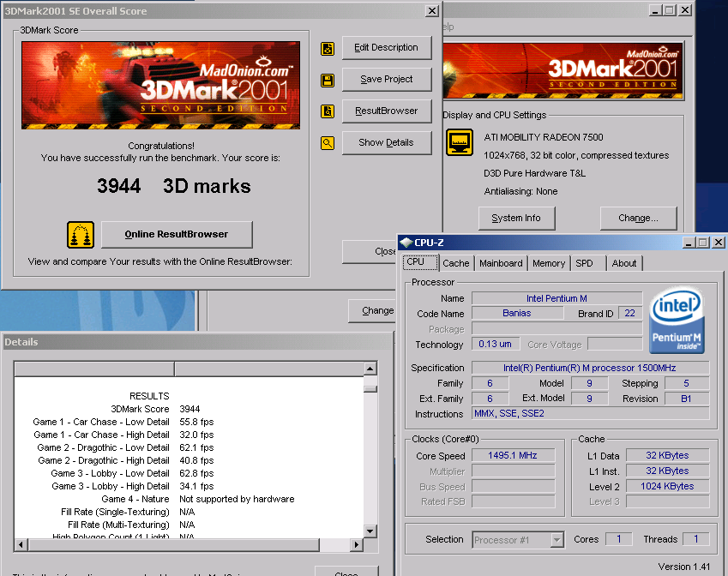Click the ATI MOBILITY RADEON 7500 text
The width and height of the screenshot is (728, 576).
tap(544, 137)
